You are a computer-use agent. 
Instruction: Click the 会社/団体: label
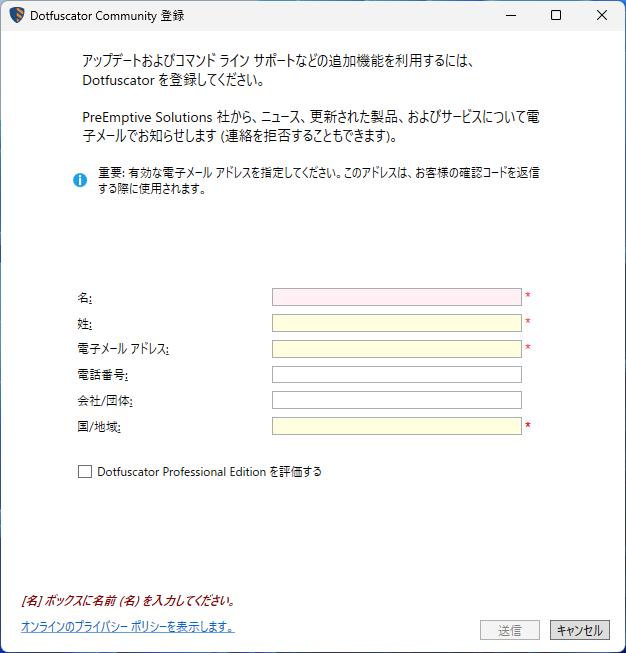coord(105,401)
